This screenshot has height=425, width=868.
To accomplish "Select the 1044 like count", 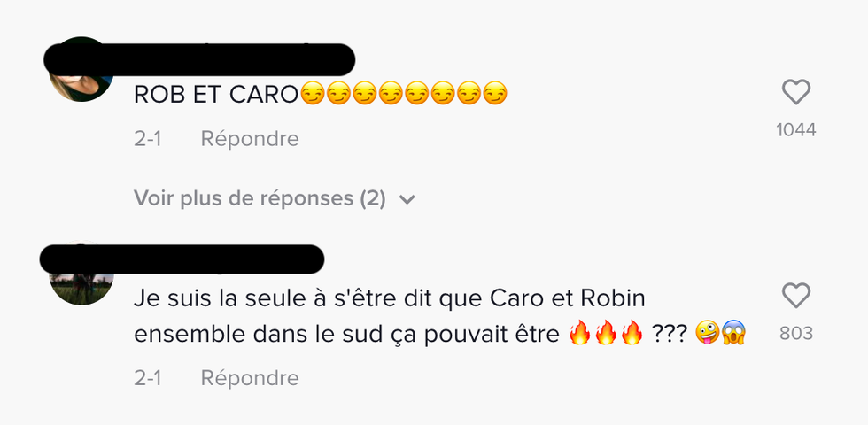I will [x=796, y=130].
